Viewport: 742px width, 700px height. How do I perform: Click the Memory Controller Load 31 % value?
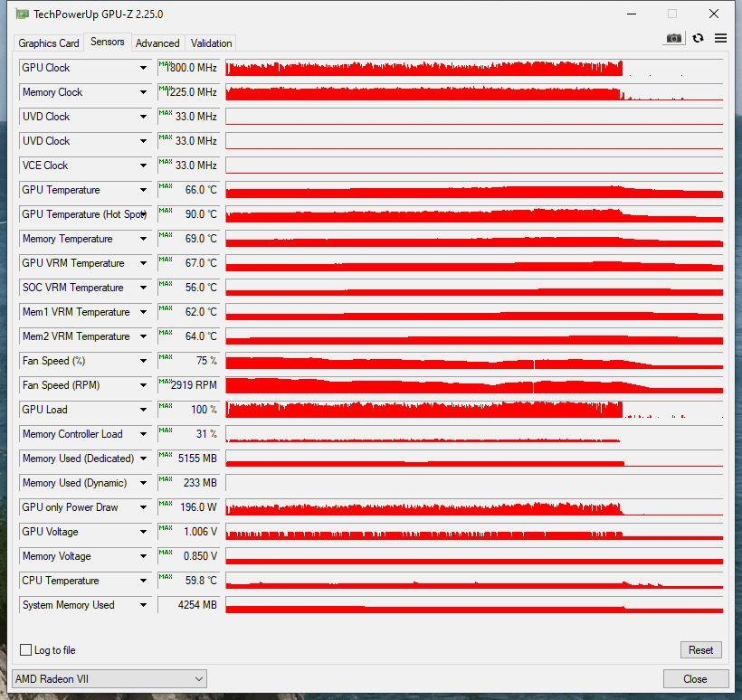pyautogui.click(x=188, y=434)
